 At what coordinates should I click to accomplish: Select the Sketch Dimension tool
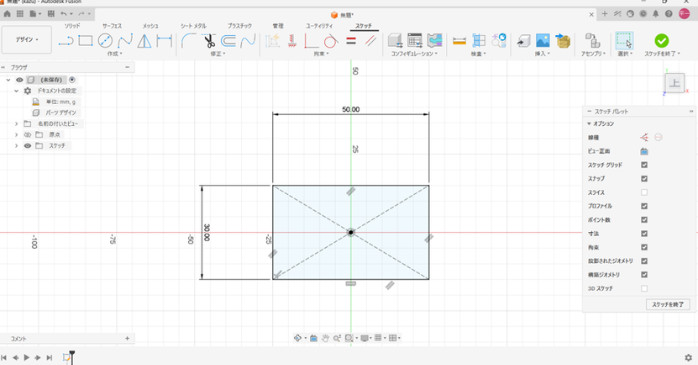coord(164,41)
